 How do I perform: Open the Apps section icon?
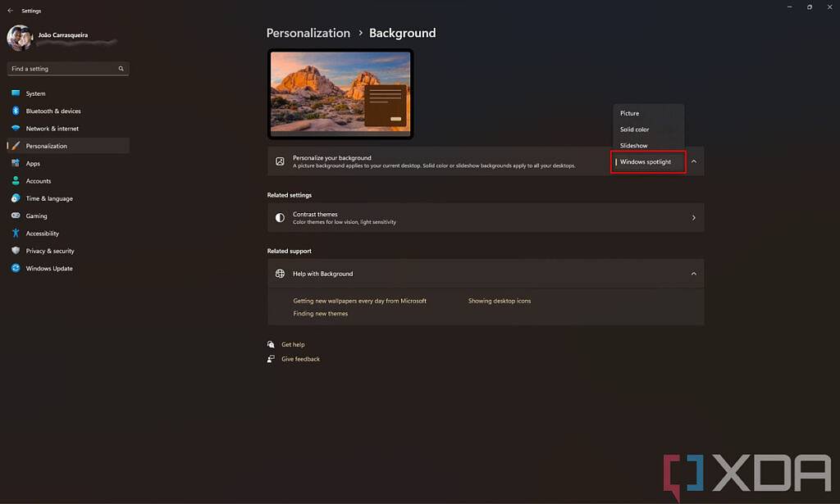16,163
